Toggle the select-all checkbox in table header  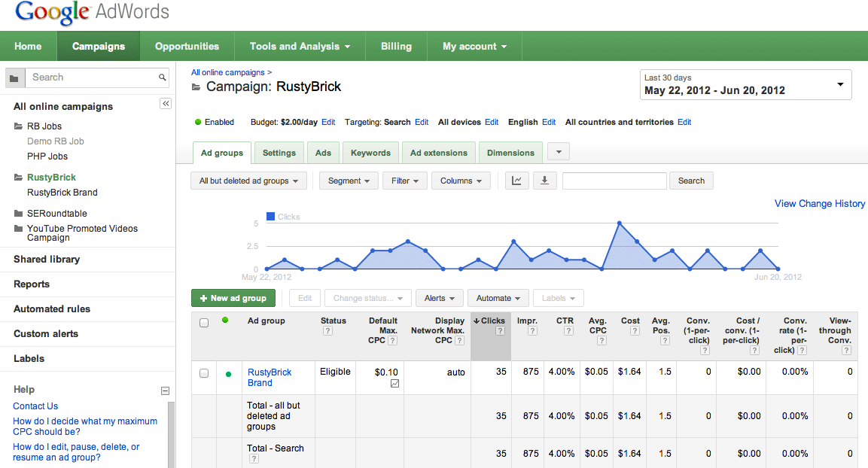[x=204, y=323]
